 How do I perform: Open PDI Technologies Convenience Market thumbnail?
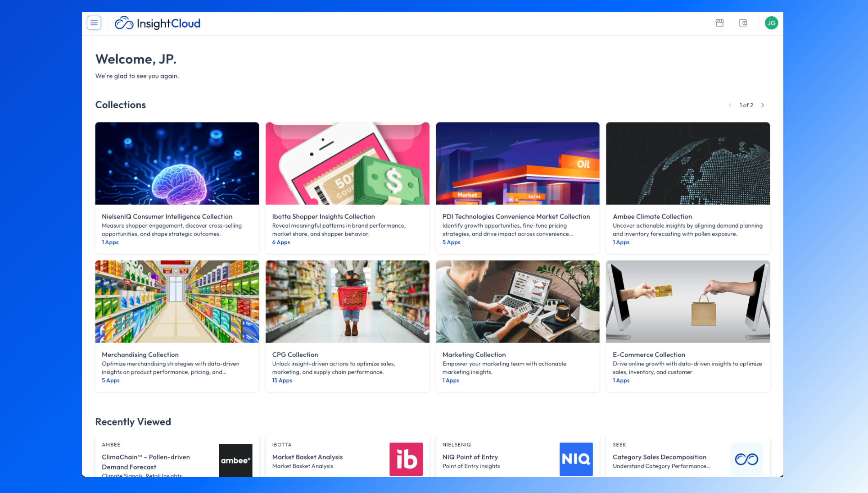point(518,164)
